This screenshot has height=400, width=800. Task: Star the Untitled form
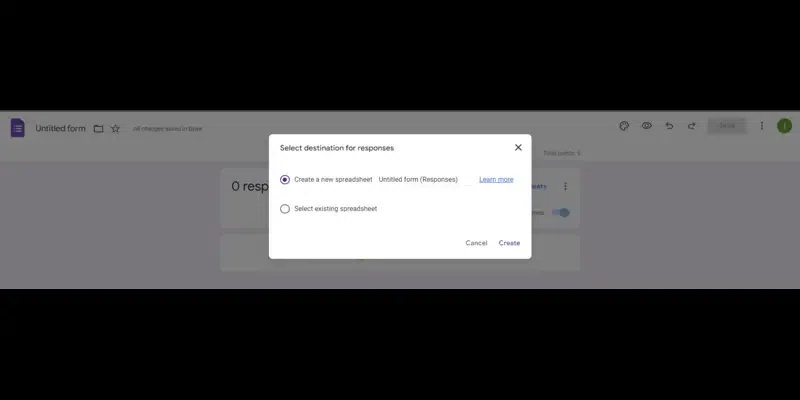115,129
